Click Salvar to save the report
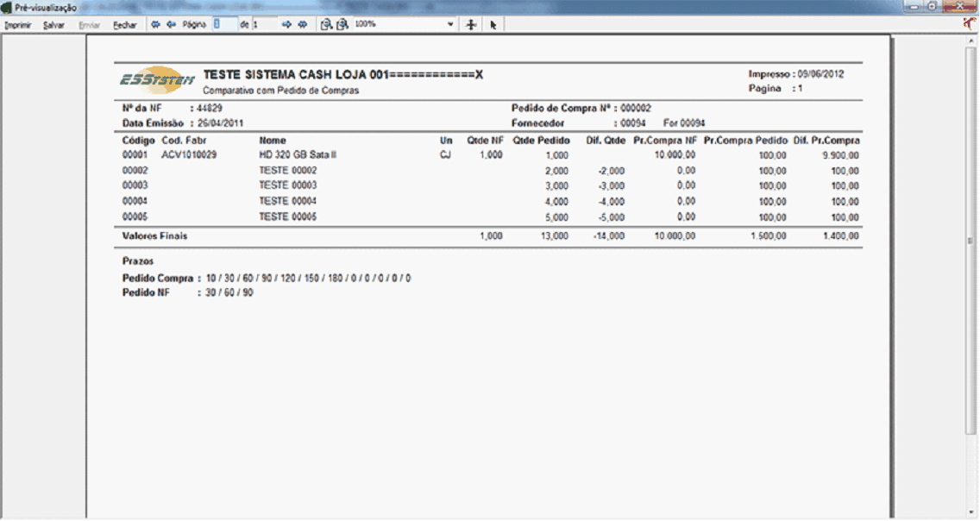 click(x=53, y=25)
